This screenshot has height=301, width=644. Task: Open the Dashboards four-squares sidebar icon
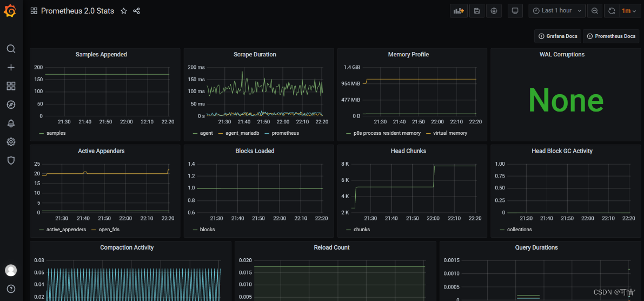pyautogui.click(x=11, y=86)
